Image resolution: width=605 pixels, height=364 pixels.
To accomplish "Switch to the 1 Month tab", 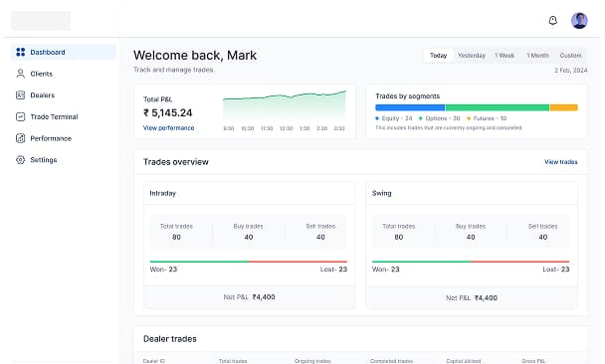I will pyautogui.click(x=538, y=56).
